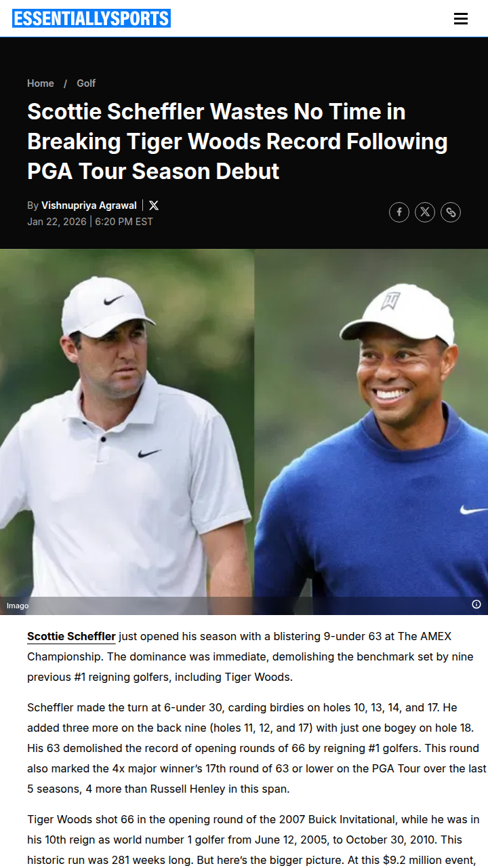This screenshot has width=488, height=868.
Task: Open Vishnupriya Agrawal author page
Action: coord(89,205)
